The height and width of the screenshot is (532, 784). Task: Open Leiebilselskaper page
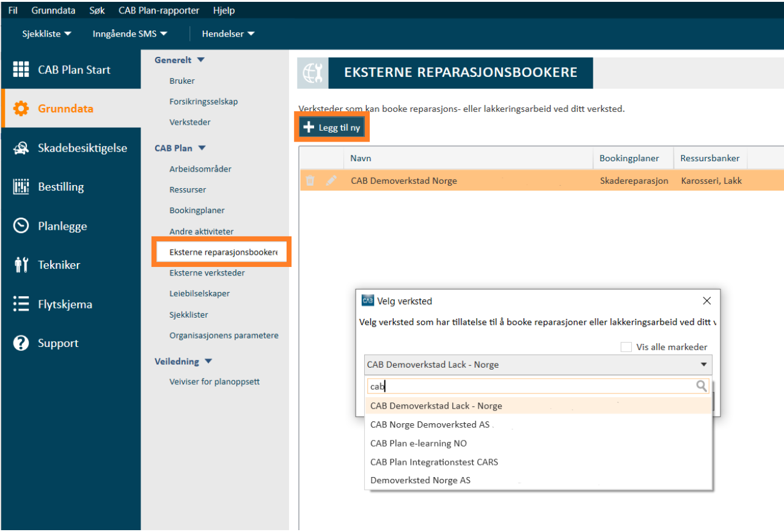(x=200, y=293)
